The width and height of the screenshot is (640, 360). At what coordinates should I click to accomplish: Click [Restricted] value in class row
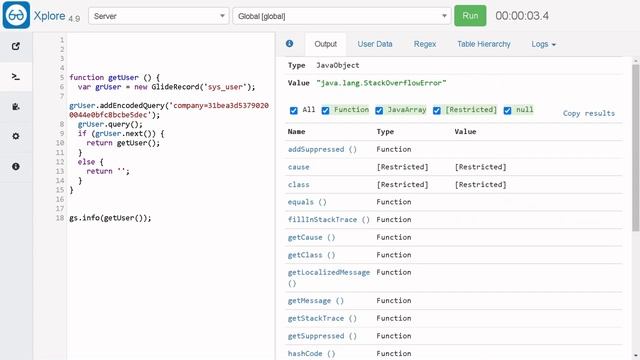tap(480, 184)
